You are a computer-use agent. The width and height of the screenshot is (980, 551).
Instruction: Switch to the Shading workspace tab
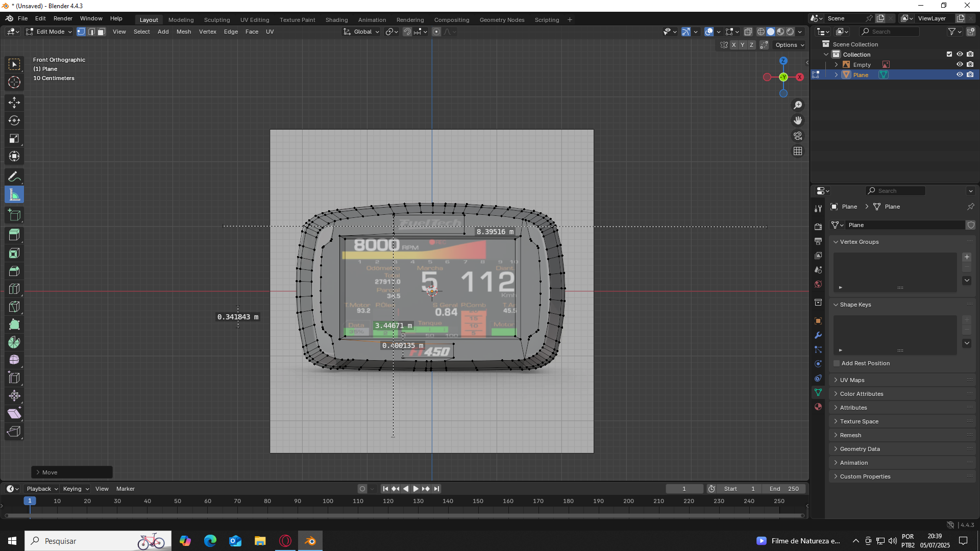pos(336,20)
